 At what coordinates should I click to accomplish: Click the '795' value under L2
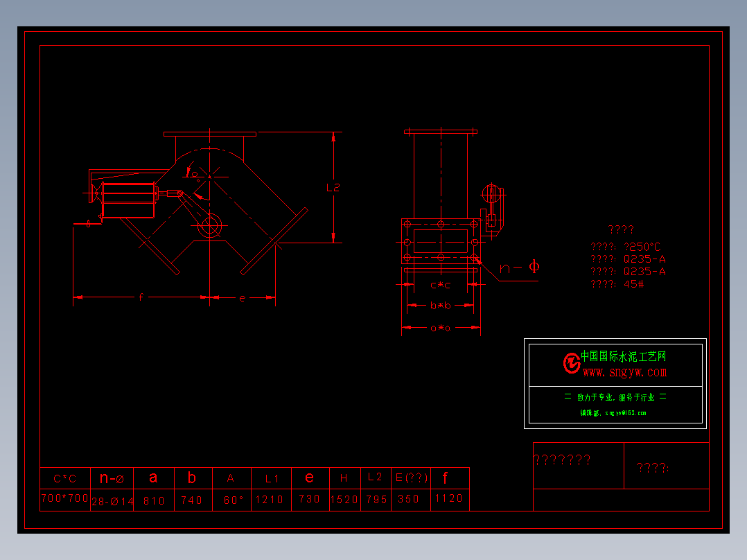point(376,500)
